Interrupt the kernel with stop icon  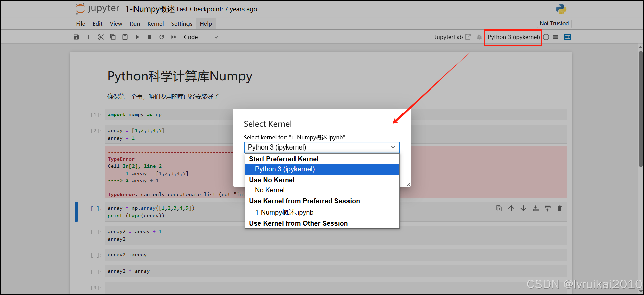[x=150, y=37]
